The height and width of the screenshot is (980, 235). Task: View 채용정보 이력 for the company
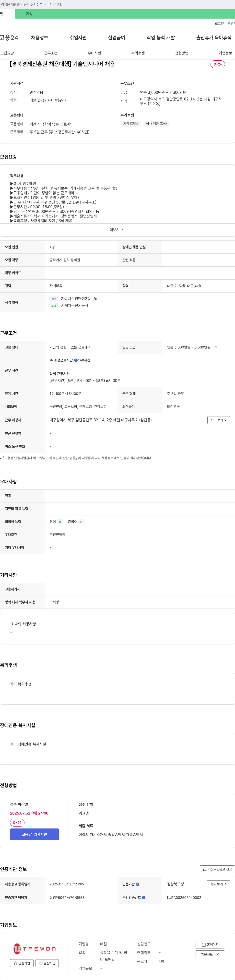point(210,955)
